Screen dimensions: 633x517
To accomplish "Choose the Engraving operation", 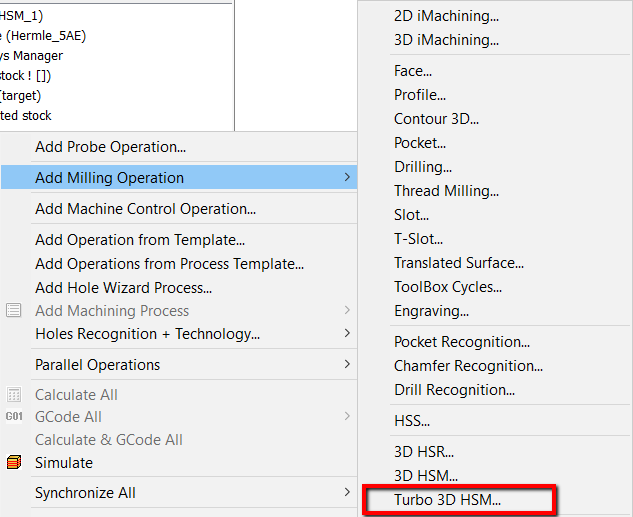I will coord(431,311).
